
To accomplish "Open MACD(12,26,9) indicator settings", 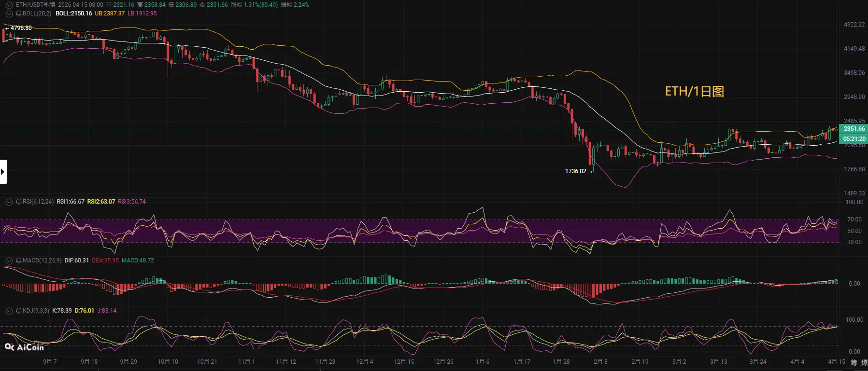I will tap(42, 261).
